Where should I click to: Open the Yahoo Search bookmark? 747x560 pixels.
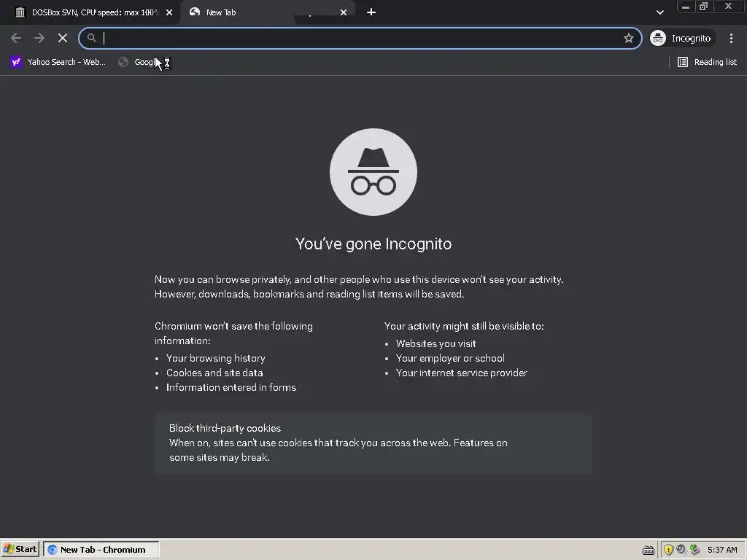tap(58, 62)
